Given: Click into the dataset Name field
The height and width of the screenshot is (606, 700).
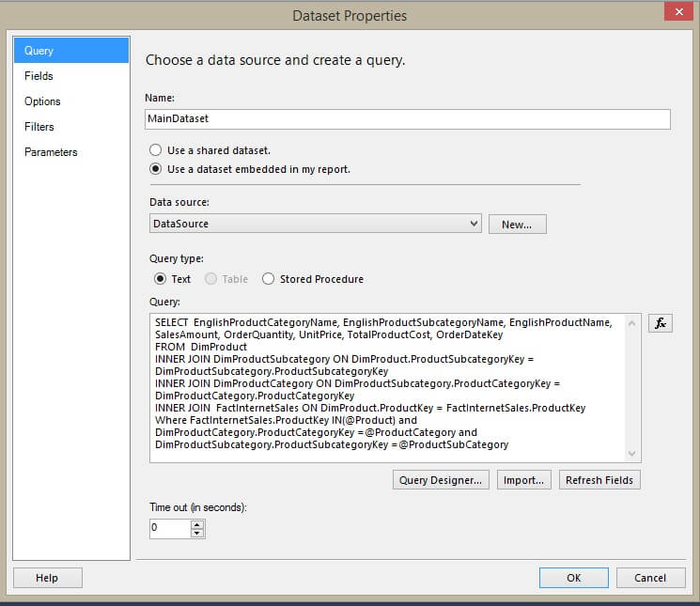Looking at the screenshot, I should coord(407,119).
